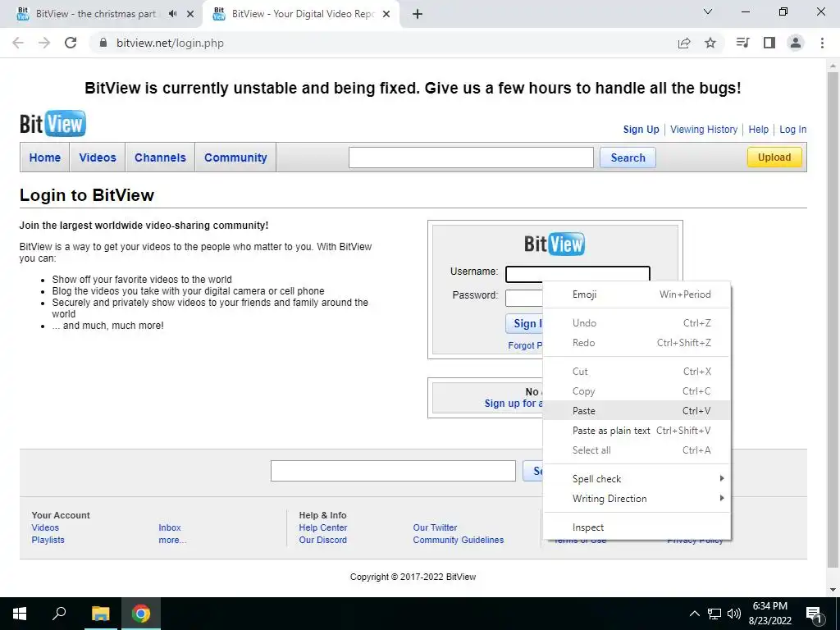Viewport: 840px width, 630px height.
Task: Open Windows Start menu
Action: tap(20, 614)
